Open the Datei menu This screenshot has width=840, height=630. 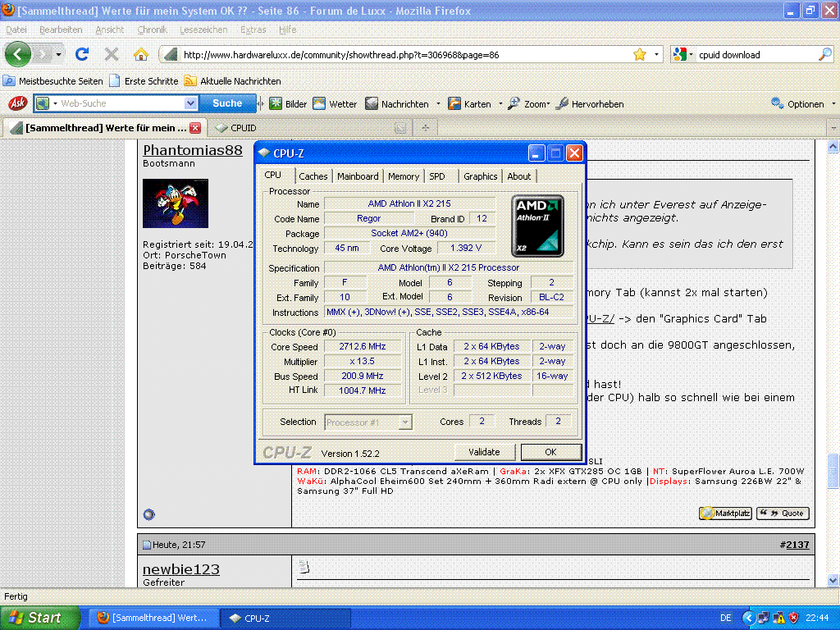(16, 30)
